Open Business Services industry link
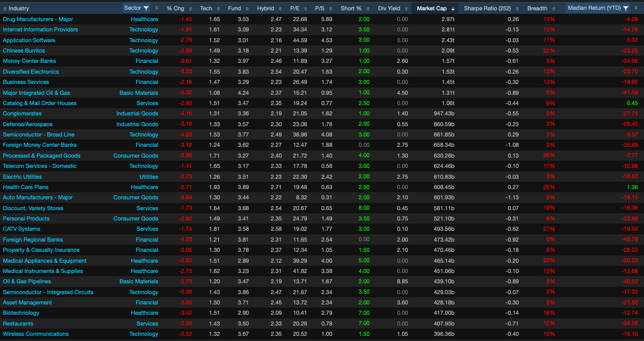 pyautogui.click(x=26, y=82)
